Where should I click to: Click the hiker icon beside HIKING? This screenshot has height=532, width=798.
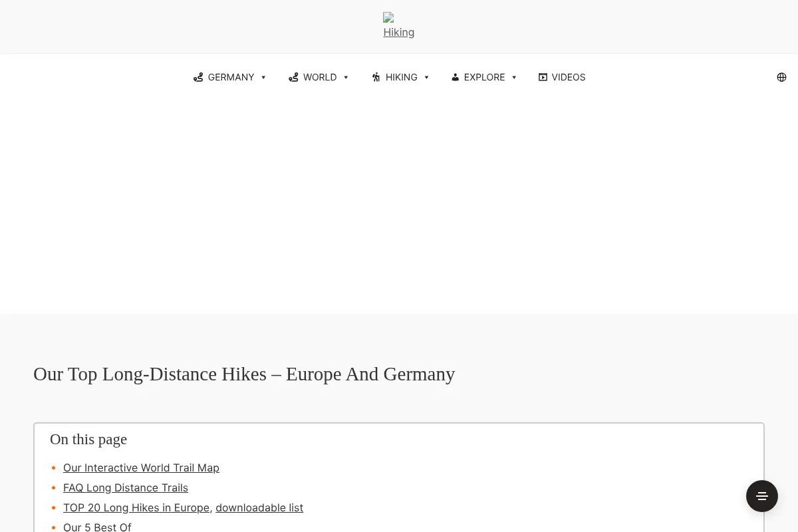376,77
